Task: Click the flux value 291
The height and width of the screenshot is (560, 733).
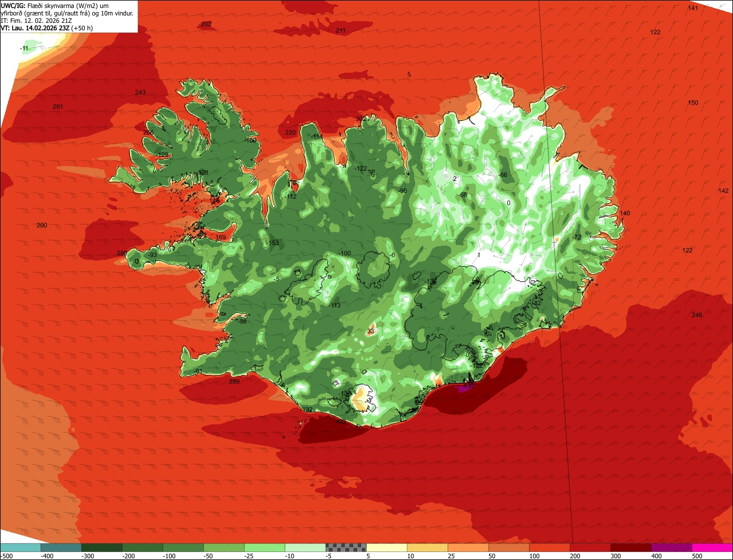Action: point(57,107)
